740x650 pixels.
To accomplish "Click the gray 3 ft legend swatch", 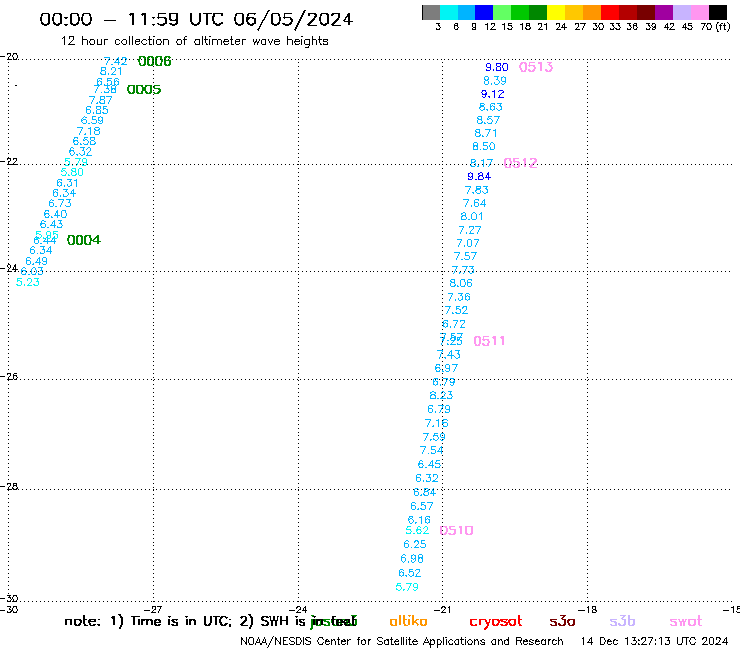I will tap(431, 12).
